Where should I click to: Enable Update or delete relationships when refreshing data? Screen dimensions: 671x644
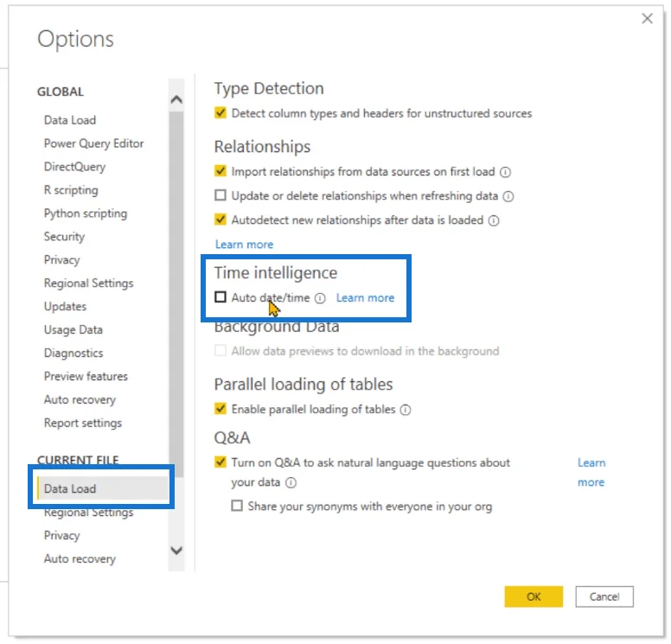coord(220,195)
